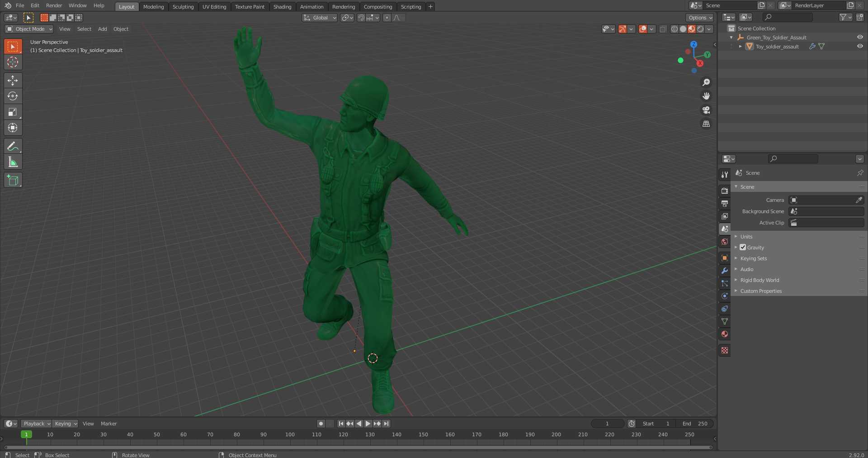Open the Add menu in the viewport header
This screenshot has height=458, width=868.
point(103,29)
